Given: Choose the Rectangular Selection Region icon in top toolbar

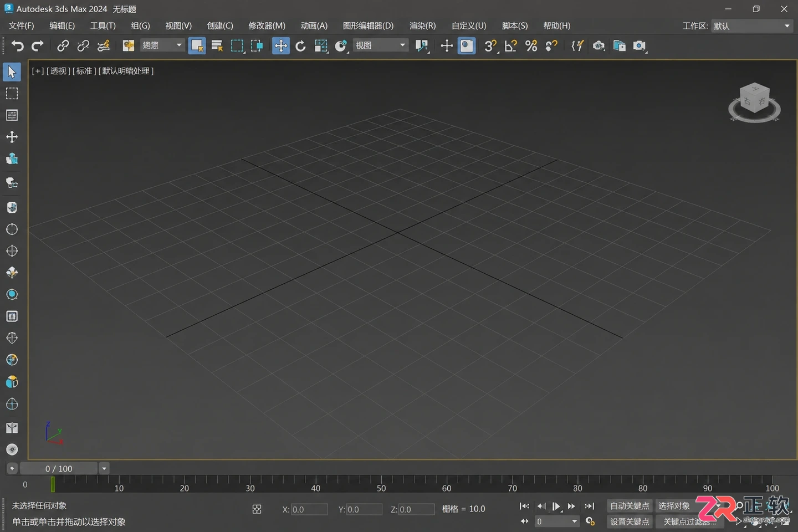Looking at the screenshot, I should pos(237,46).
